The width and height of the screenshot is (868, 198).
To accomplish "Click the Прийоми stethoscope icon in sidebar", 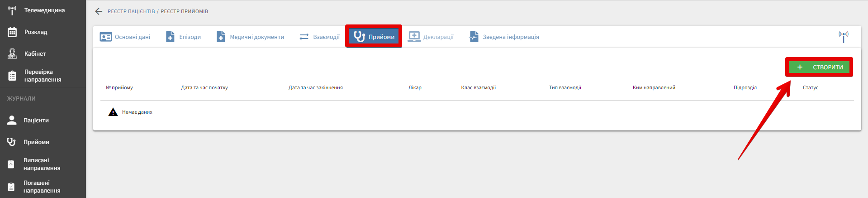I will 12,142.
